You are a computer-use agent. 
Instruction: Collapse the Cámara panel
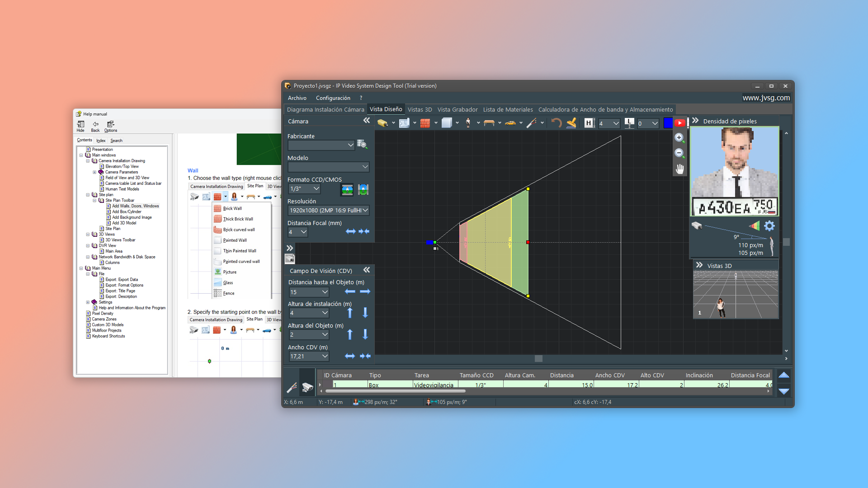(x=367, y=121)
